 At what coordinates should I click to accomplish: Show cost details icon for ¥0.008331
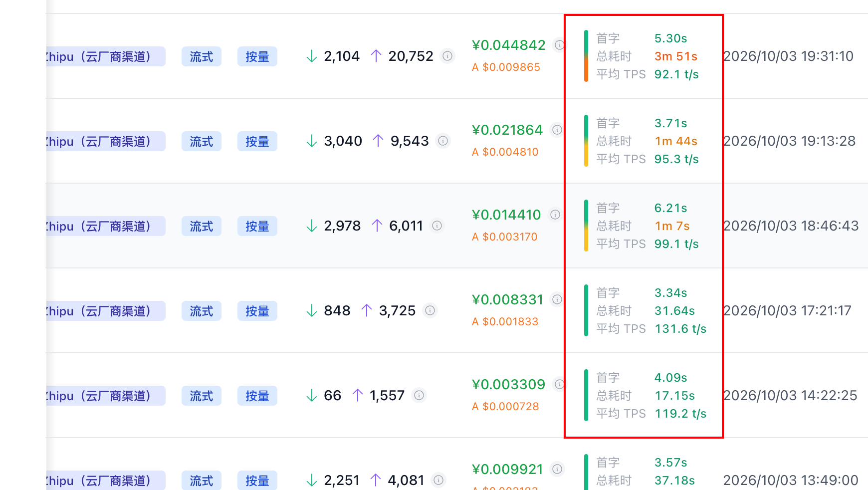[x=557, y=299]
